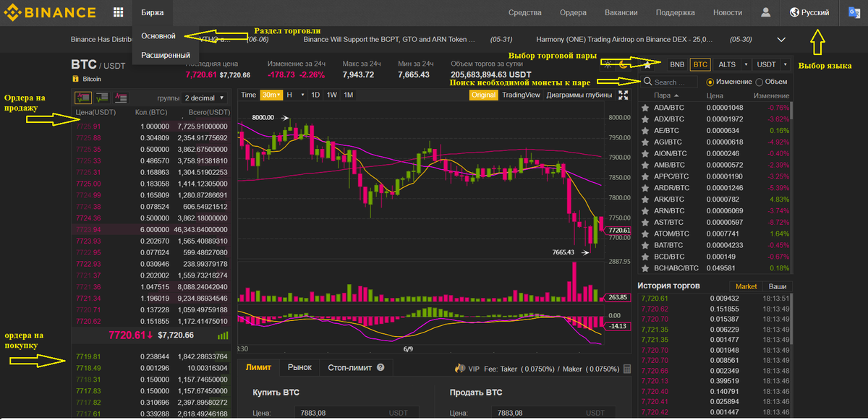Favorite the ADA/BTC pair star
The image size is (868, 420).
click(645, 108)
